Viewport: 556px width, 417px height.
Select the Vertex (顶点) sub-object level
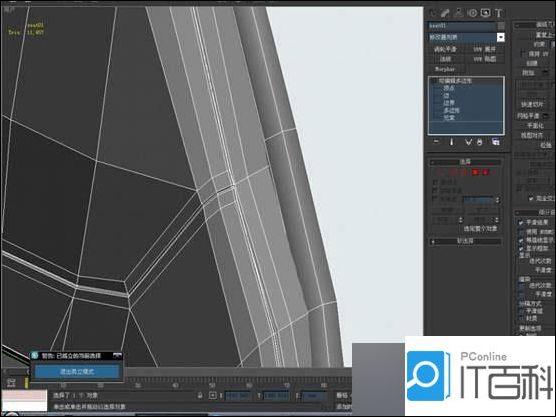tap(449, 88)
